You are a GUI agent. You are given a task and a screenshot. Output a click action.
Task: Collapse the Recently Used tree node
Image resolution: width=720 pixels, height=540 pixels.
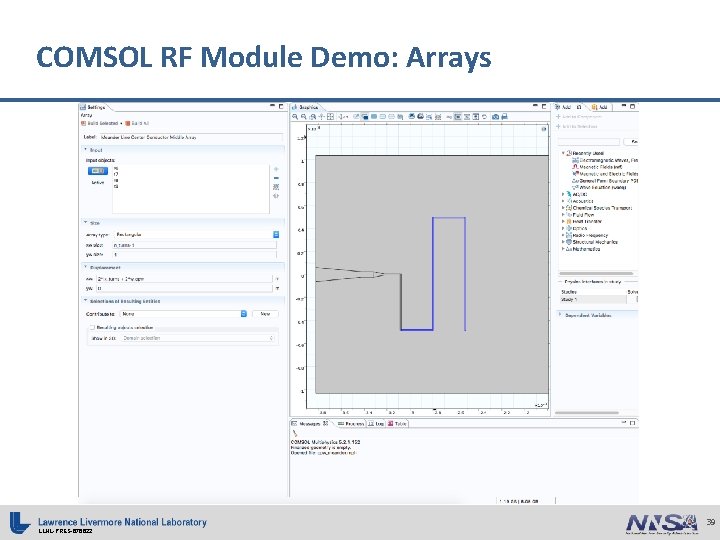(x=563, y=153)
